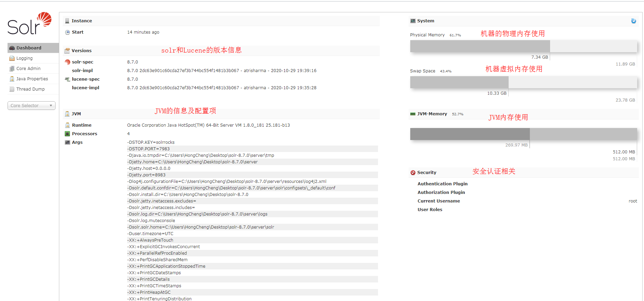
Task: Click the Thread Dump icon
Action: [x=12, y=89]
